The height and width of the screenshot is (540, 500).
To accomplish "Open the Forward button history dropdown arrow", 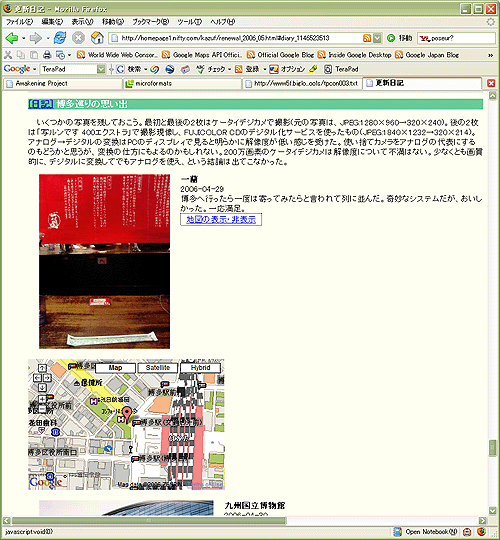I will tap(48, 38).
